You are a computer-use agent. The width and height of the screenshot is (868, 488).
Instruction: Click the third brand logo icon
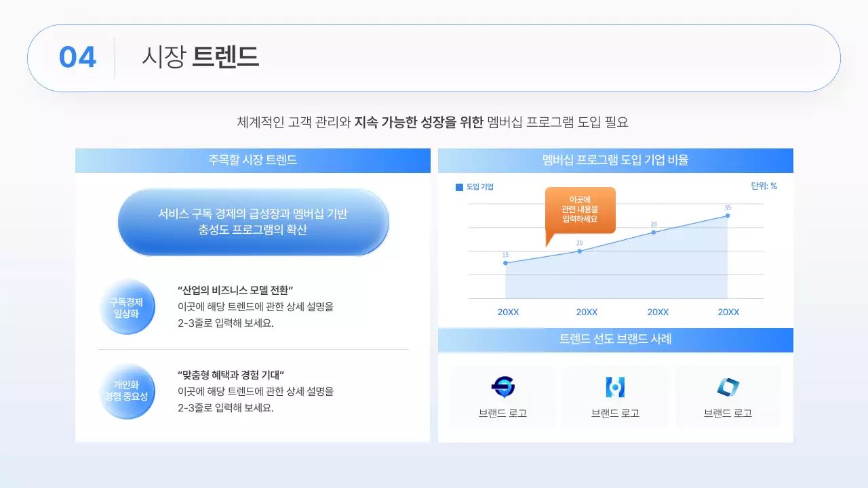(728, 387)
